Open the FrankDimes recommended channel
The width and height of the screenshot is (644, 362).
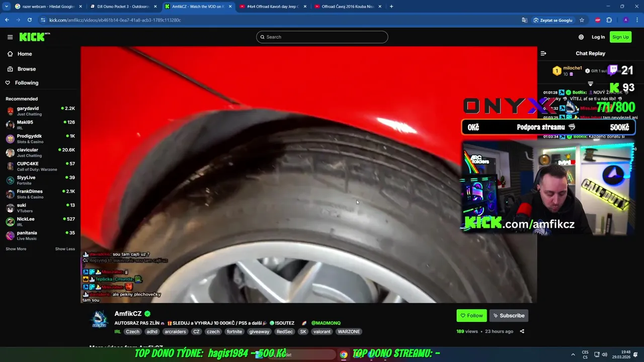click(x=40, y=194)
